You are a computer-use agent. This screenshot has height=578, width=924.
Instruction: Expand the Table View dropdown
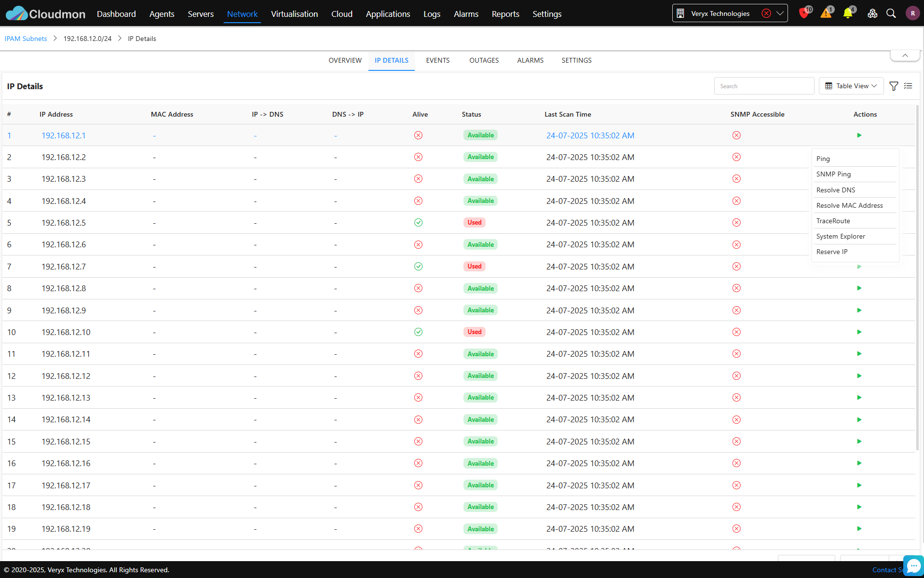851,86
